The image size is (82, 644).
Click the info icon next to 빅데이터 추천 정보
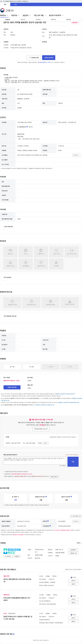(14, 634)
